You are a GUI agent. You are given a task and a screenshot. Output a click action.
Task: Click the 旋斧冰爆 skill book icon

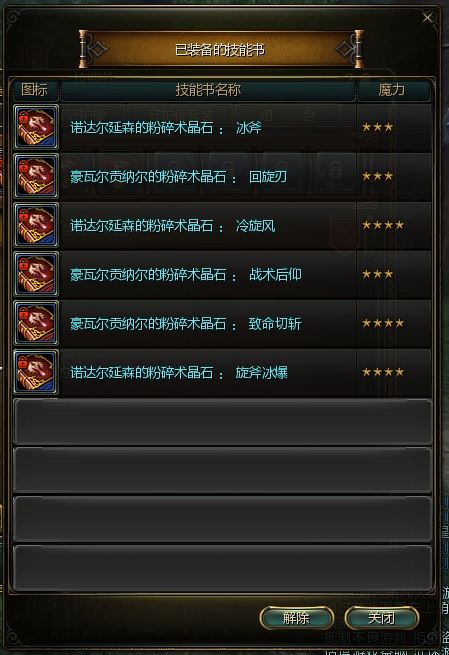click(x=36, y=372)
